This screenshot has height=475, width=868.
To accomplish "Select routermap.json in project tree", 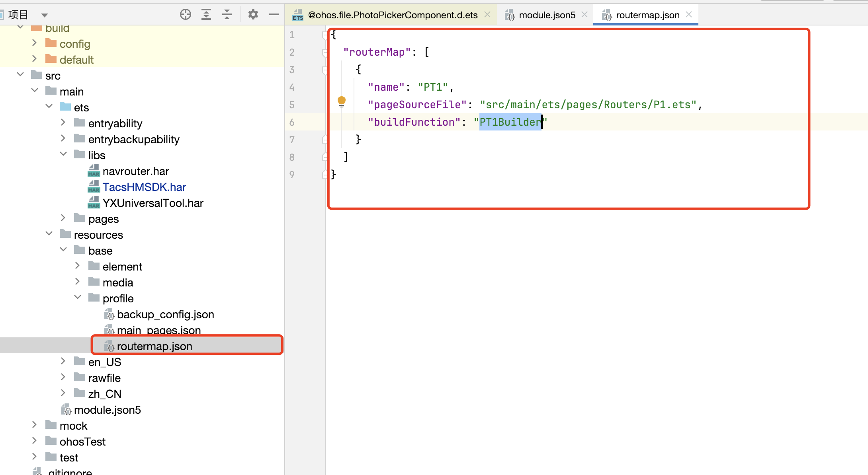I will pyautogui.click(x=154, y=346).
